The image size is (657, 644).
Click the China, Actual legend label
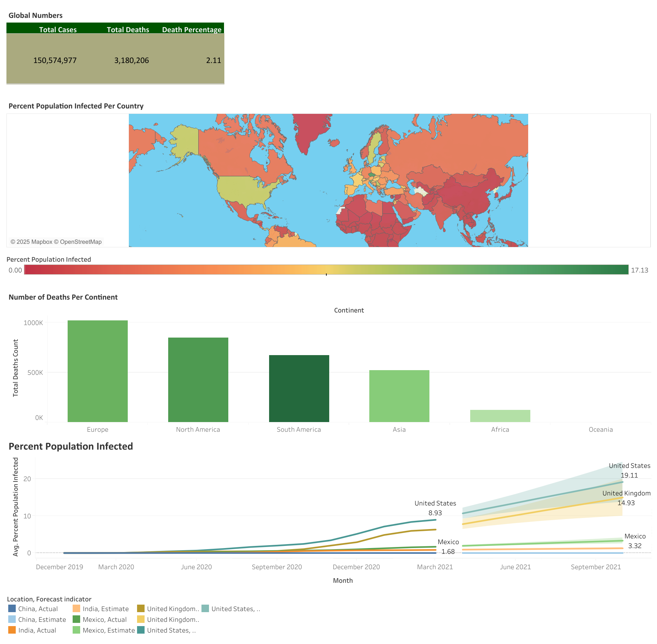38,609
